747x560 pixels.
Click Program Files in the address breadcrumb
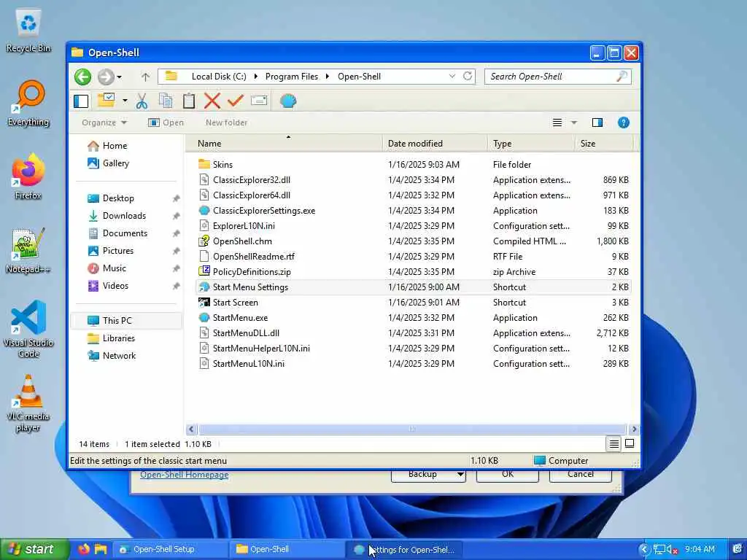292,76
